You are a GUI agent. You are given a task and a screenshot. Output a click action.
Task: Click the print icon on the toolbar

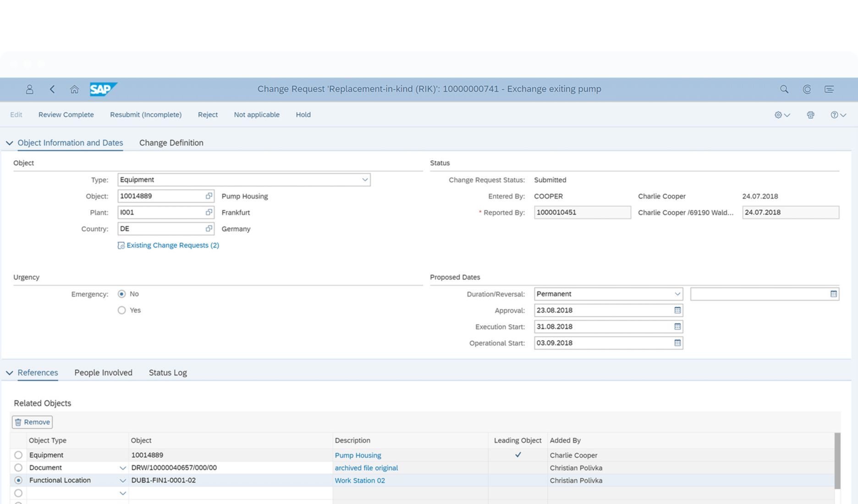click(810, 115)
